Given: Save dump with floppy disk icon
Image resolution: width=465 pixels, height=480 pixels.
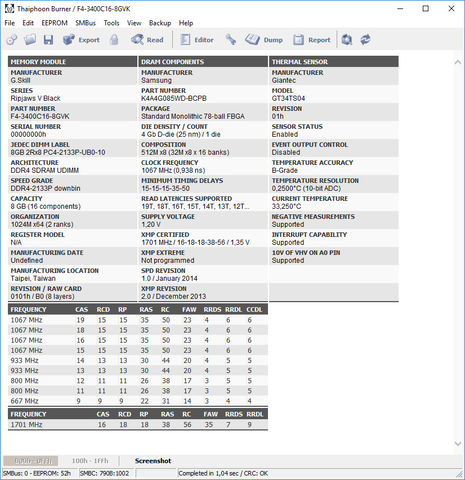Looking at the screenshot, I should point(48,40).
